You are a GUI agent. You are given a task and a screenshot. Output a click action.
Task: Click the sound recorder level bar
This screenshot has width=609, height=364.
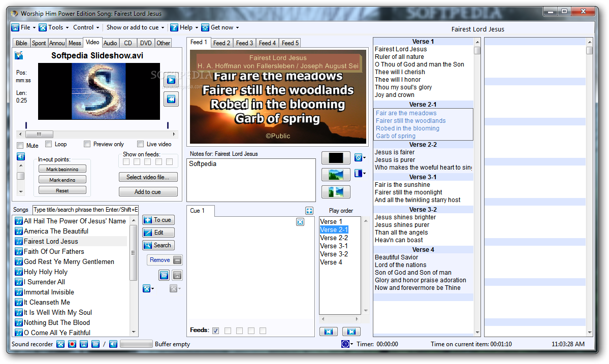coord(136,344)
